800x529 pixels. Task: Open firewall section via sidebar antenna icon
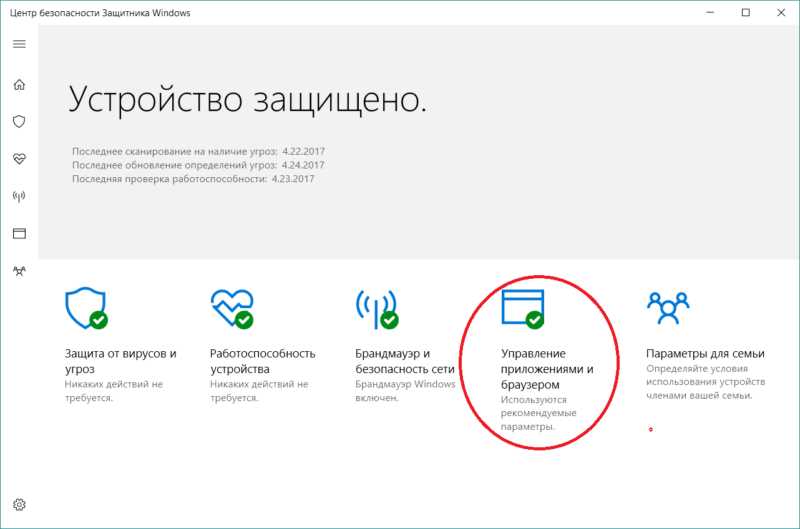[x=19, y=196]
